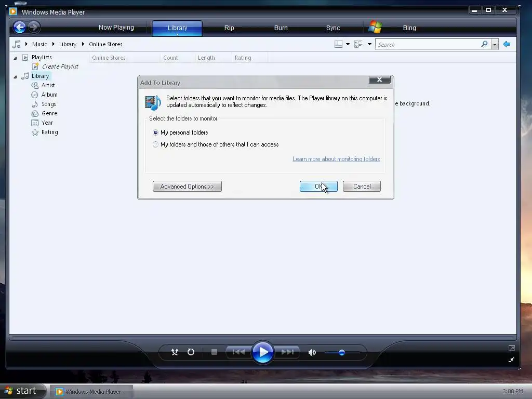This screenshot has height=399, width=532.
Task: Sort by Count column header
Action: (177, 58)
